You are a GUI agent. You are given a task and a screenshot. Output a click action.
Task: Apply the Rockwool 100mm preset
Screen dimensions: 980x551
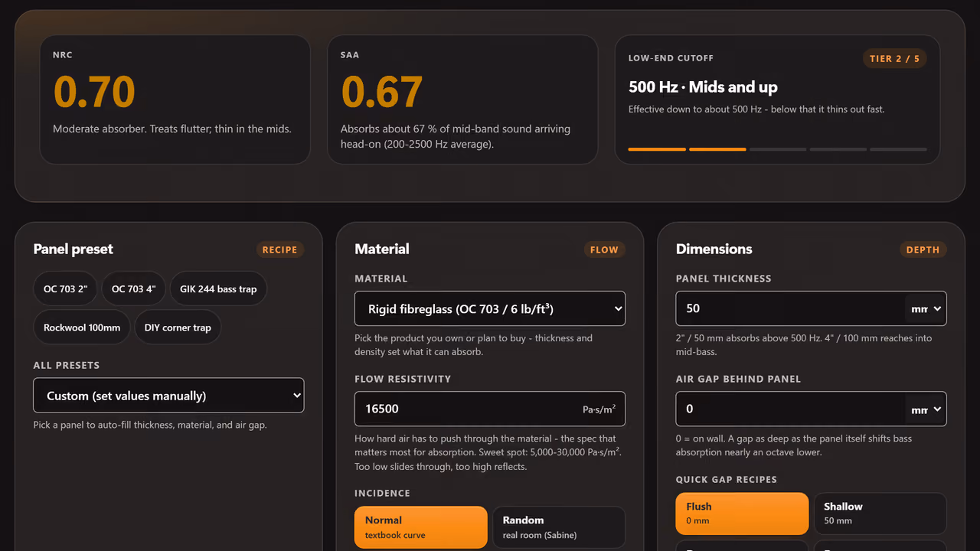(82, 328)
